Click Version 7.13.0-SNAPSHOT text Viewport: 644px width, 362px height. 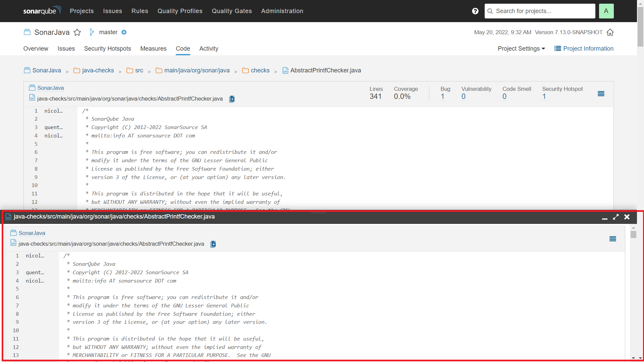click(569, 32)
